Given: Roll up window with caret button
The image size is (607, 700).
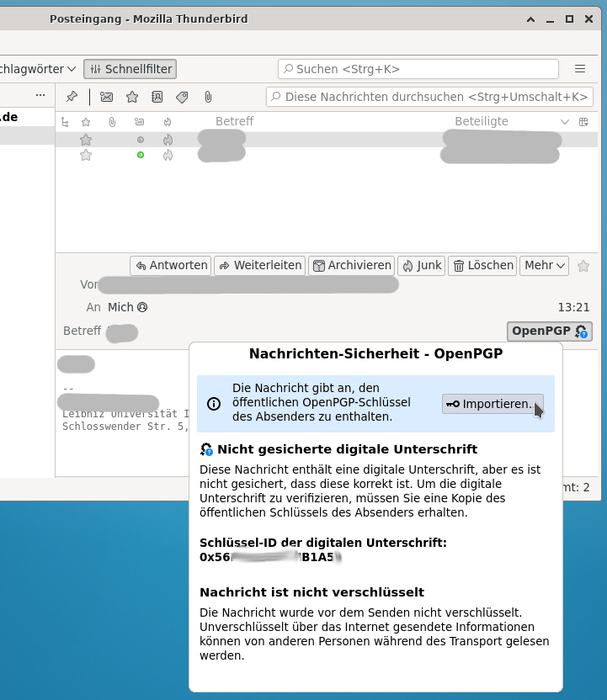Looking at the screenshot, I should click(x=530, y=19).
